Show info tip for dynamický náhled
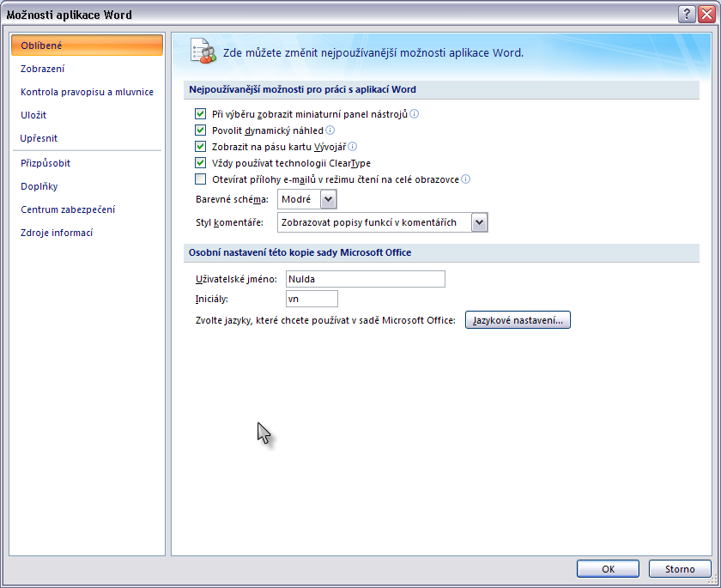The width and height of the screenshot is (721, 588). pyautogui.click(x=330, y=130)
